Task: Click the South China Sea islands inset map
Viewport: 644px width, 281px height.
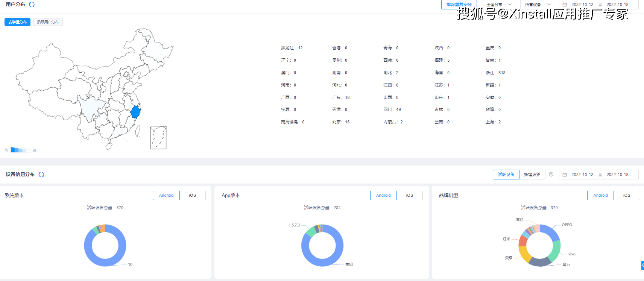Action: click(x=158, y=138)
